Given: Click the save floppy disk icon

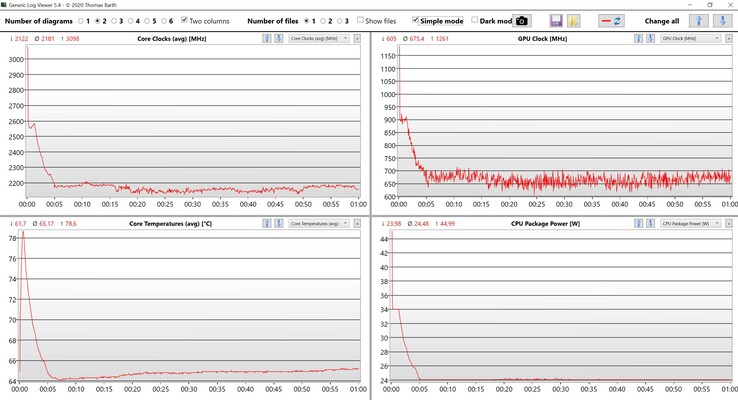Looking at the screenshot, I should click(x=556, y=21).
